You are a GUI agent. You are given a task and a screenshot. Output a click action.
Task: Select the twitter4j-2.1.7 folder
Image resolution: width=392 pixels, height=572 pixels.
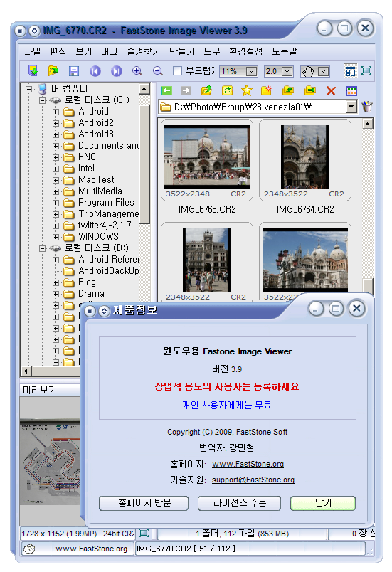[x=105, y=226]
